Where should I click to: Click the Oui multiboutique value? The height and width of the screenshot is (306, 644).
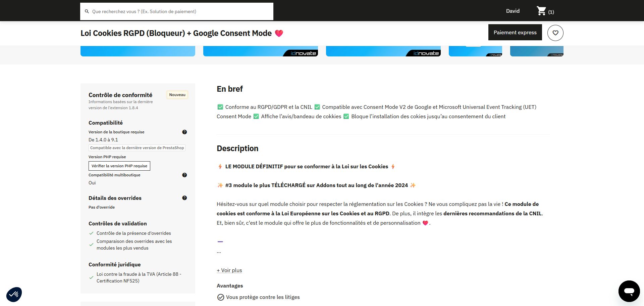pyautogui.click(x=92, y=183)
